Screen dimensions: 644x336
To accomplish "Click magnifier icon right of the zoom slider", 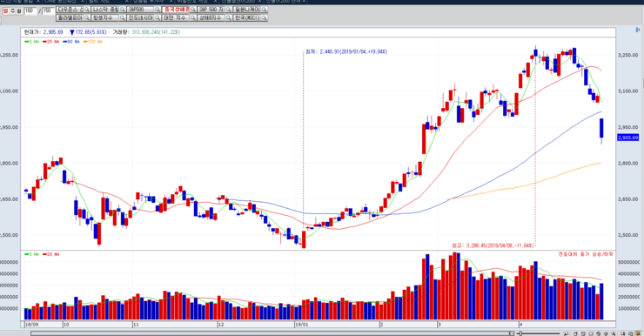I will (x=566, y=333).
